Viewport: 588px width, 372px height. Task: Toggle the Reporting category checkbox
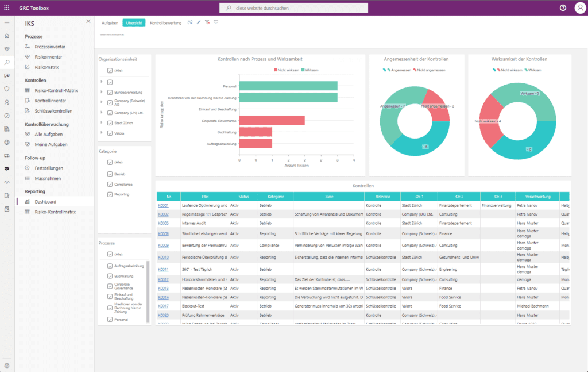[110, 194]
